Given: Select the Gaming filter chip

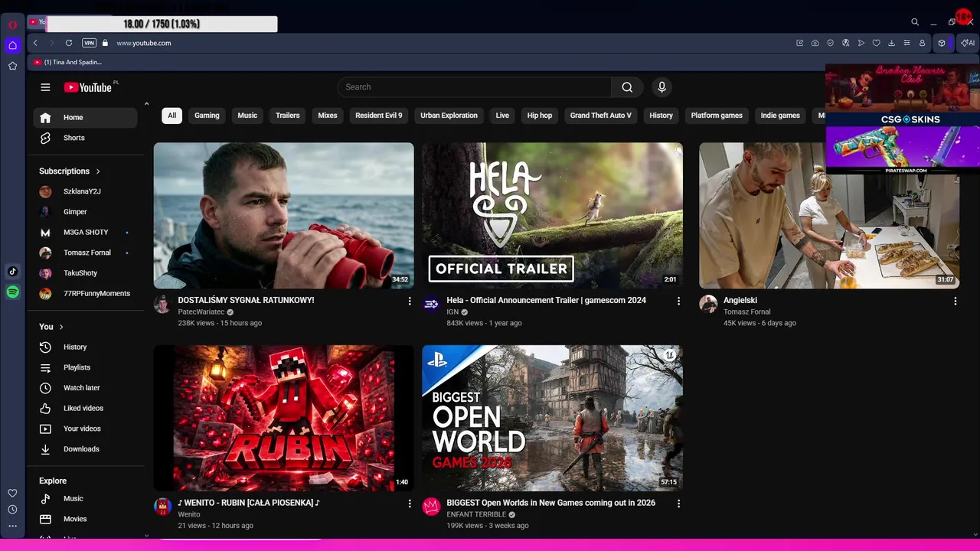Looking at the screenshot, I should click(x=207, y=116).
